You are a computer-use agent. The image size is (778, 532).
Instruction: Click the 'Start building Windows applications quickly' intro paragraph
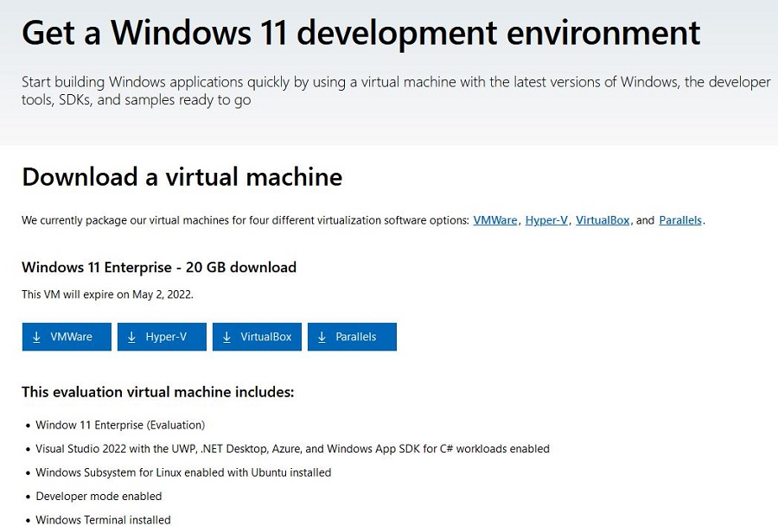(x=396, y=91)
